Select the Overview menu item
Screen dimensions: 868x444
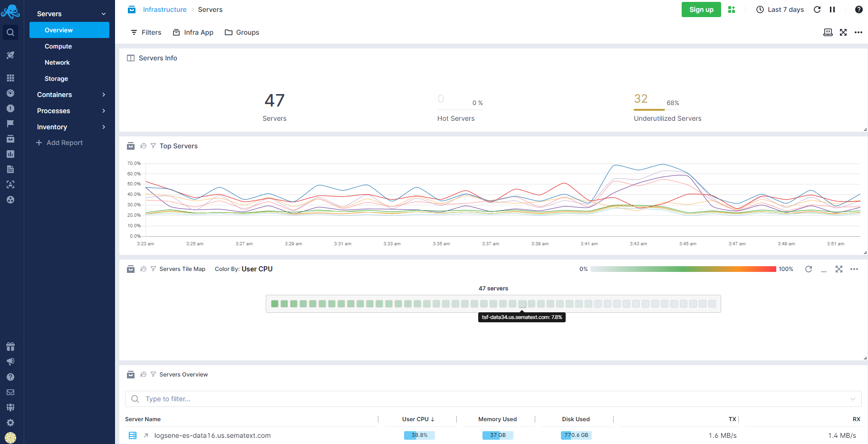[x=69, y=30]
